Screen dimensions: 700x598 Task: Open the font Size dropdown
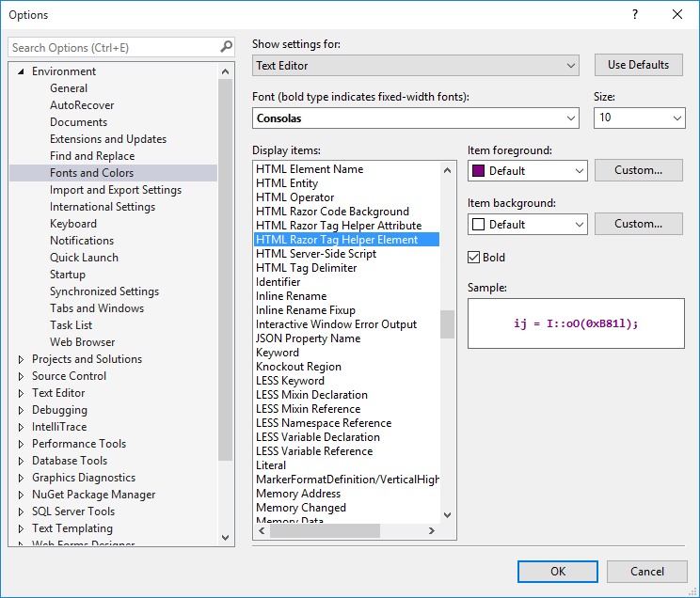pos(639,118)
